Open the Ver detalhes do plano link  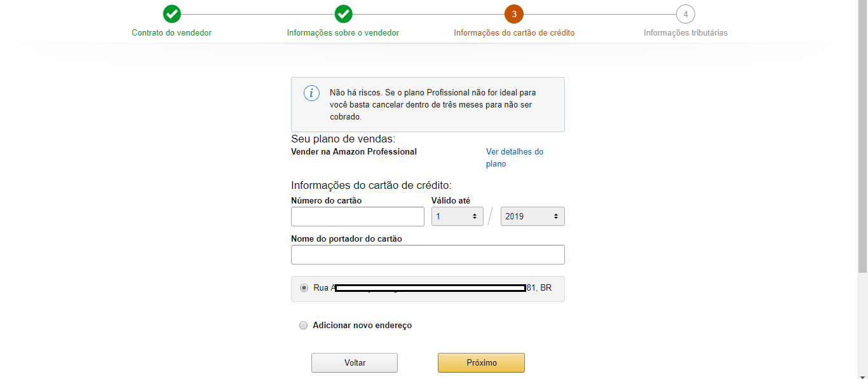tap(515, 158)
